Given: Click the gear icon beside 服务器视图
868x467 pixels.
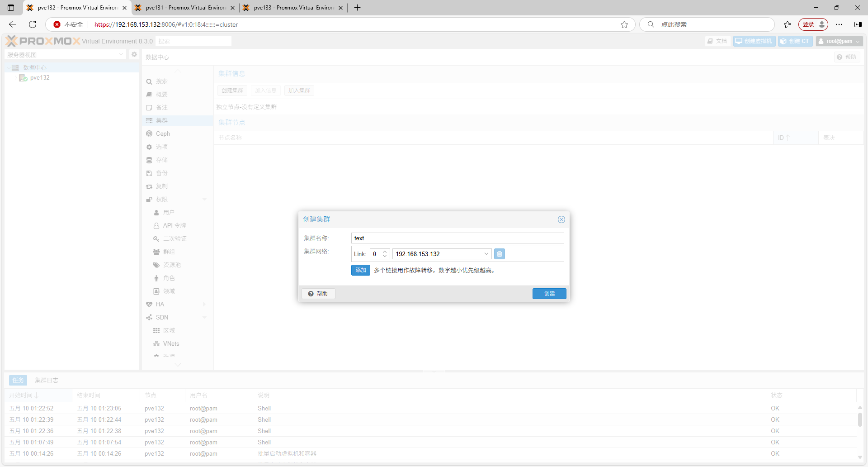Looking at the screenshot, I should 134,54.
